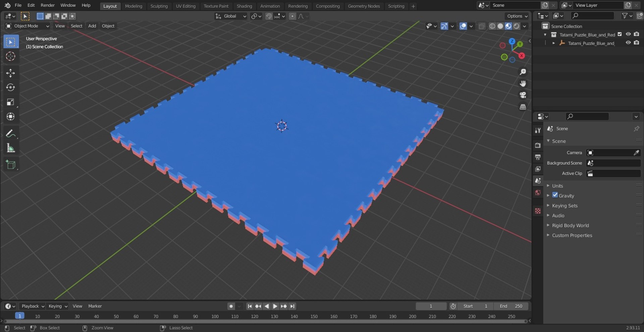Toggle snapping magnet button
This screenshot has height=332, width=644.
pos(269,16)
